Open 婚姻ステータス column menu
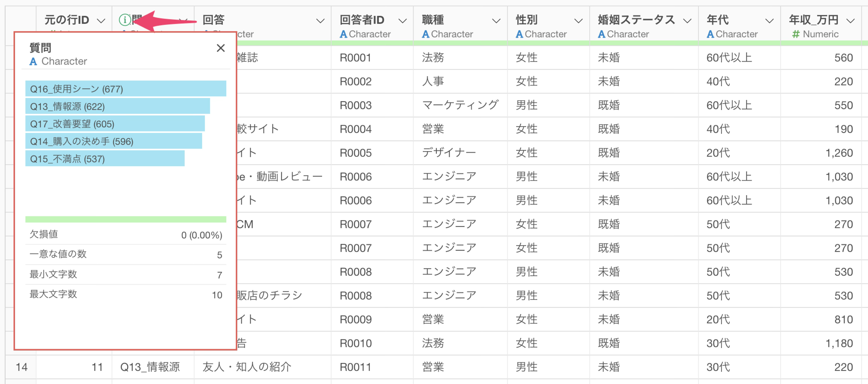 (x=687, y=21)
